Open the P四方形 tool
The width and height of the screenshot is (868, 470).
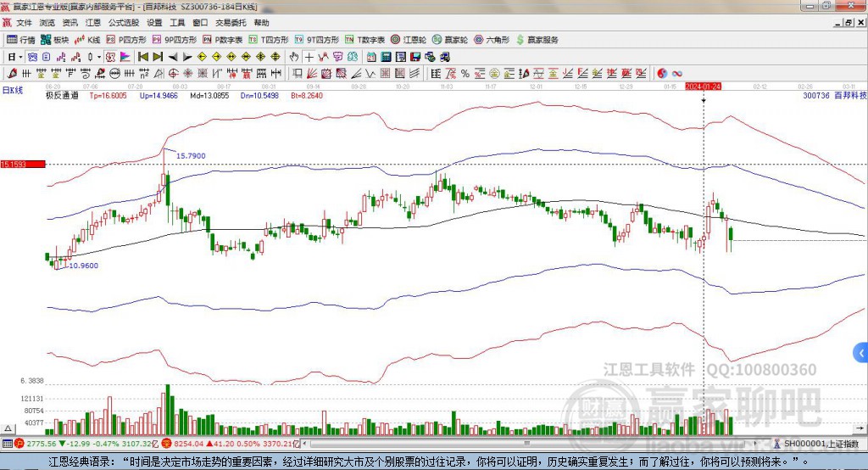(x=126, y=40)
